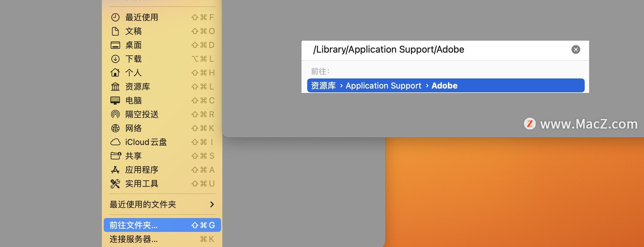
Task: Choose 网络 menu entry
Action: pos(162,128)
